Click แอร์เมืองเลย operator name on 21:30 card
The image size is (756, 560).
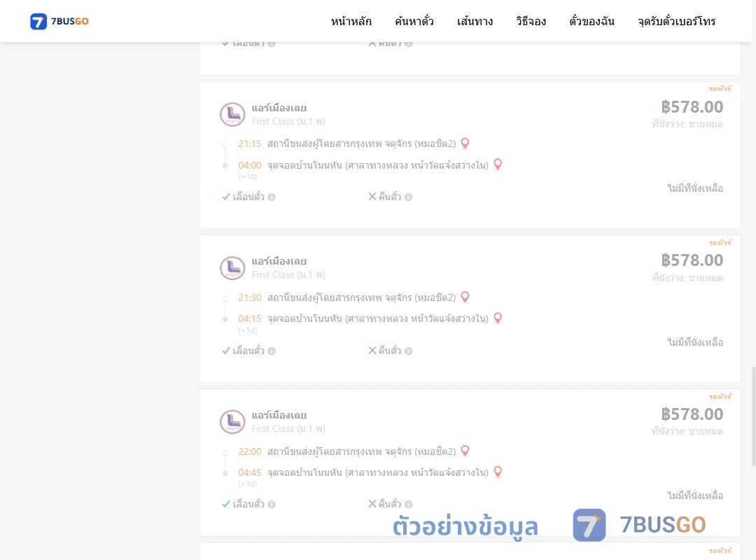pyautogui.click(x=279, y=261)
